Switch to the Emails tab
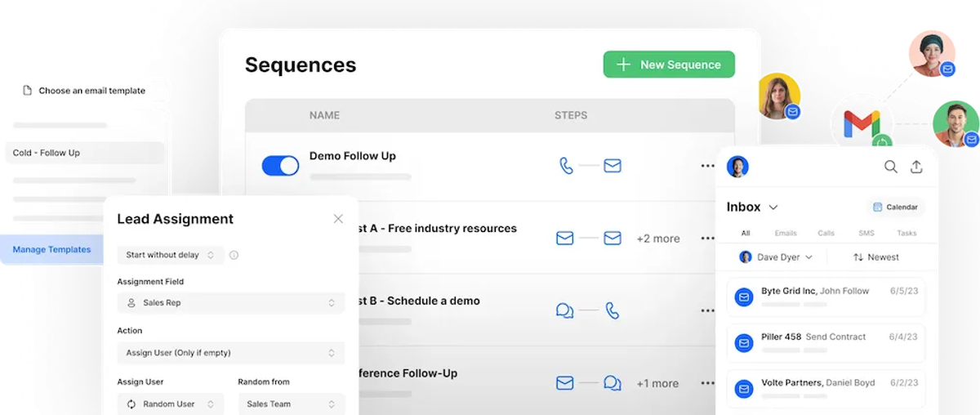This screenshot has height=415, width=980. click(786, 233)
